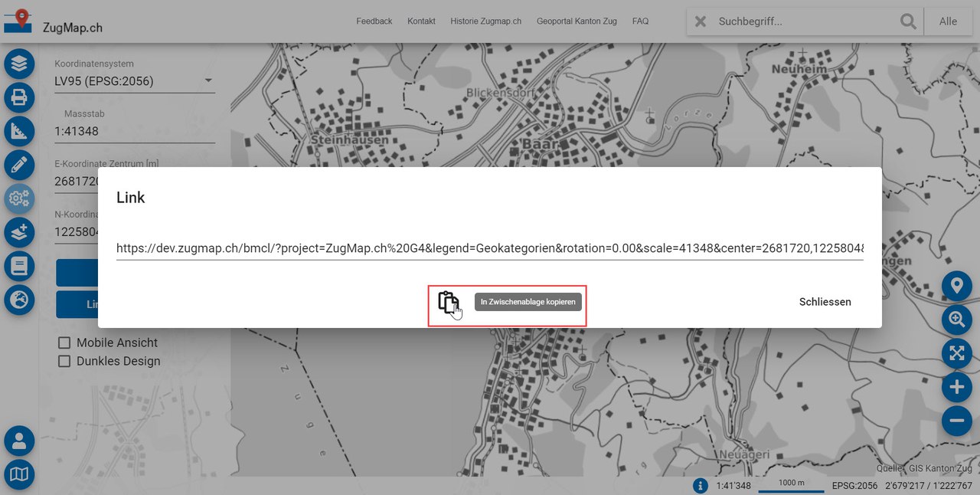Click the Feedback link
The image size is (980, 495).
pos(374,21)
